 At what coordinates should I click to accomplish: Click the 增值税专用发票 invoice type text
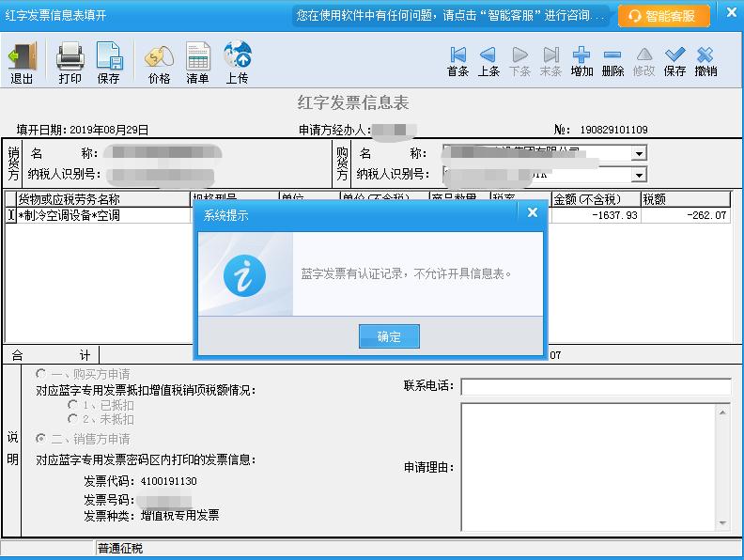[179, 516]
